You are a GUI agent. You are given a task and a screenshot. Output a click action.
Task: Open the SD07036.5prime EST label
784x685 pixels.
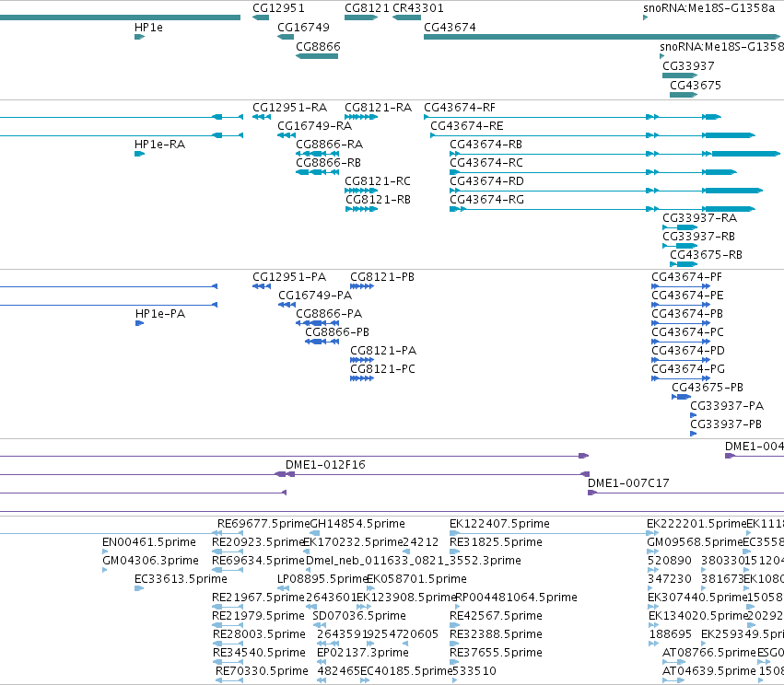(x=359, y=616)
